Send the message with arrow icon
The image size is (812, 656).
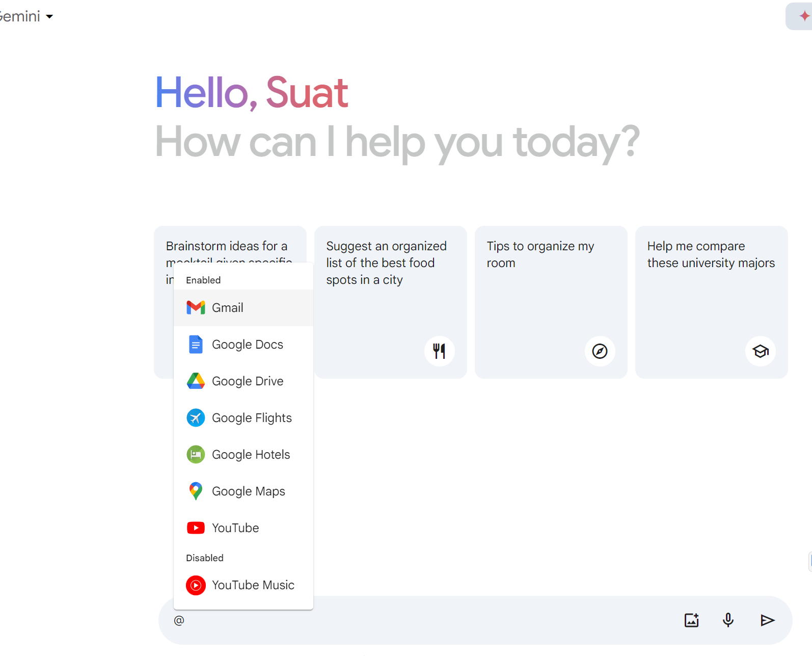point(767,620)
